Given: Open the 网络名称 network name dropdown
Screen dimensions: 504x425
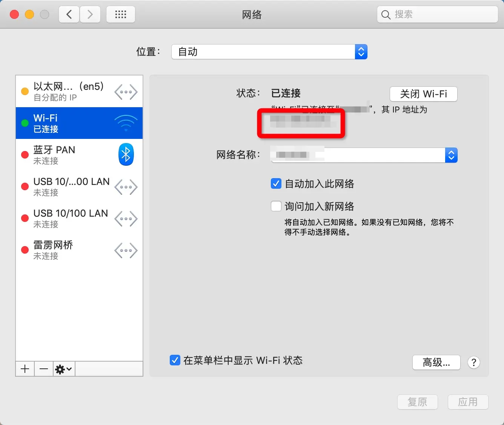Looking at the screenshot, I should click(364, 155).
